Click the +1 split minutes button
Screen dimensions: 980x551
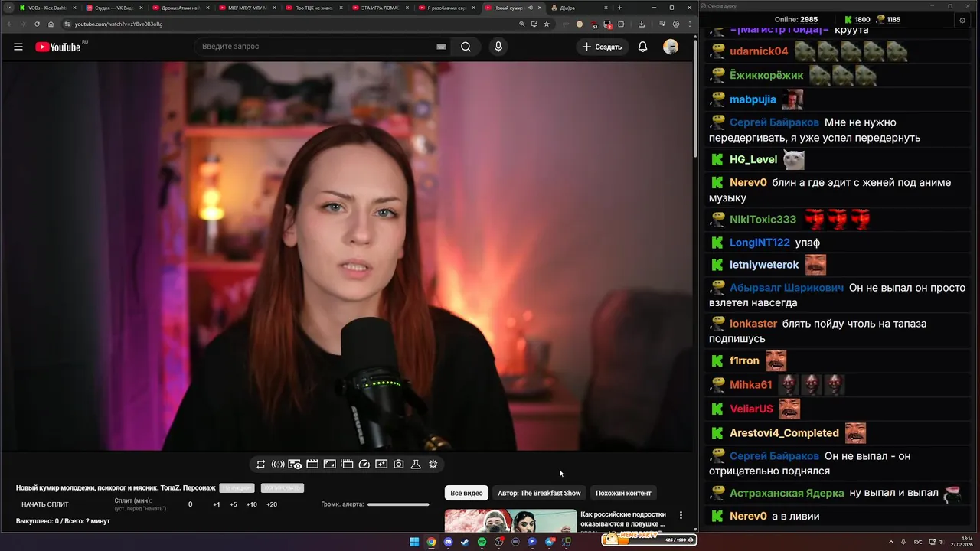pos(217,504)
